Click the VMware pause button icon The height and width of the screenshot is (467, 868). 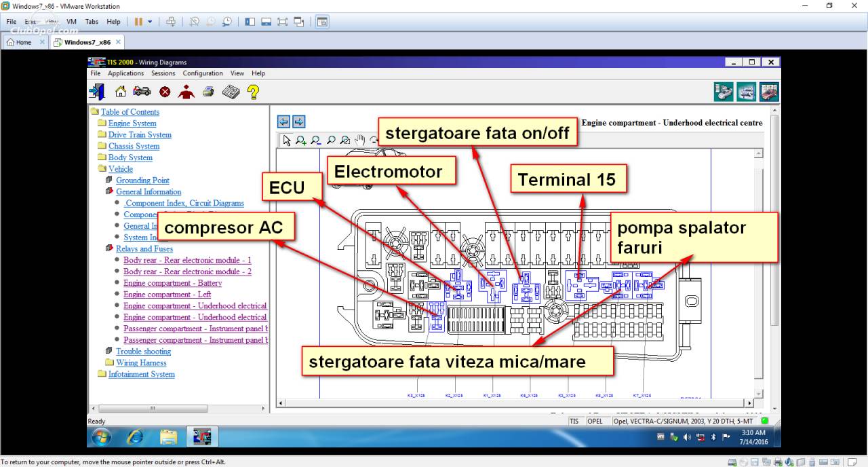(138, 22)
